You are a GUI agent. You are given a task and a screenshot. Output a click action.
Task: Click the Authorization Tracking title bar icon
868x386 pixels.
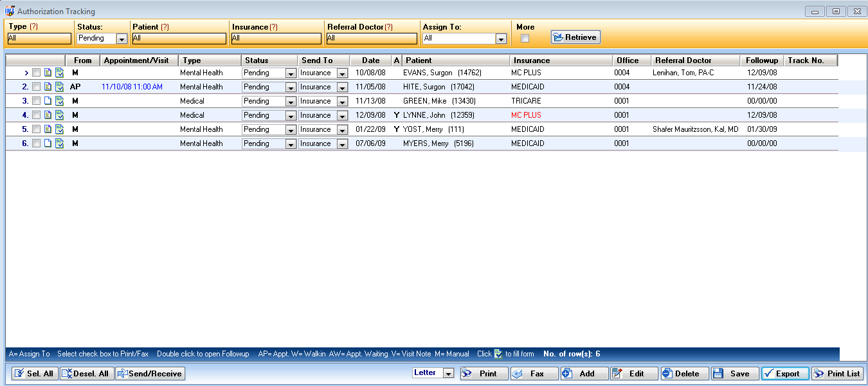tap(10, 11)
